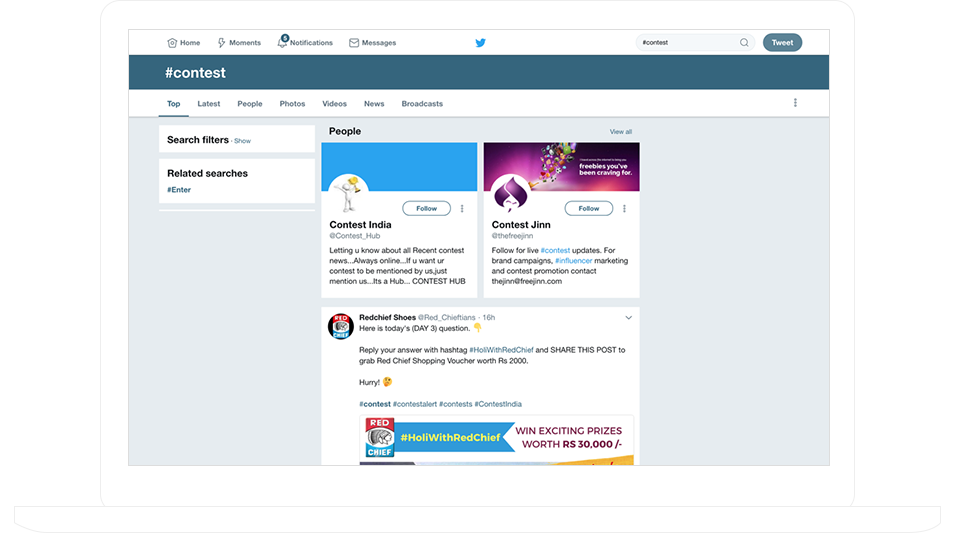This screenshot has width=955, height=534.
Task: Switch to the Videos tab
Action: point(334,104)
